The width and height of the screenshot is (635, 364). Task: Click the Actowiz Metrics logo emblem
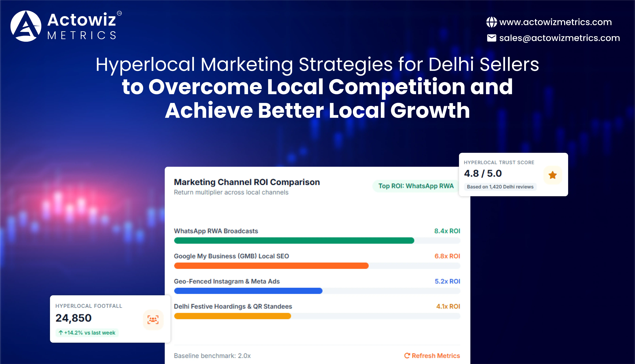tap(26, 26)
